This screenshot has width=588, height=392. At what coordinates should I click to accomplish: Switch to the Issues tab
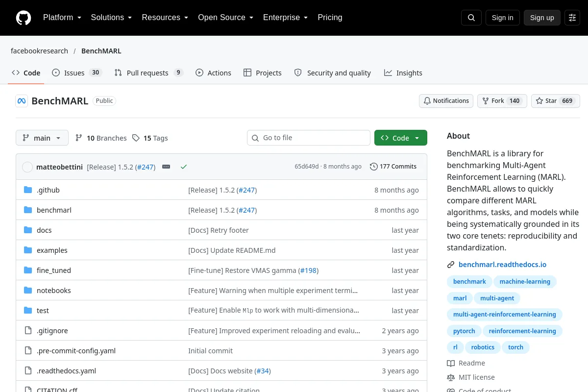tap(76, 73)
